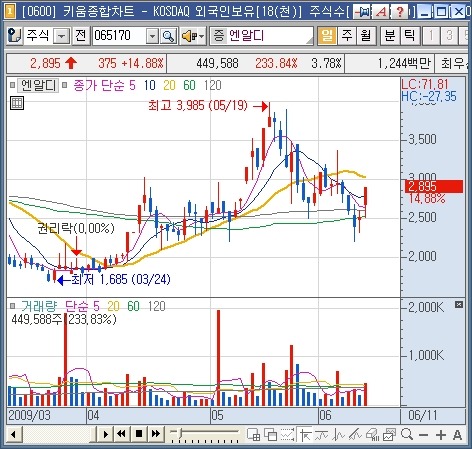Screen dimensions: 472x449
Task: Click the stock code input field
Action: coord(119,36)
